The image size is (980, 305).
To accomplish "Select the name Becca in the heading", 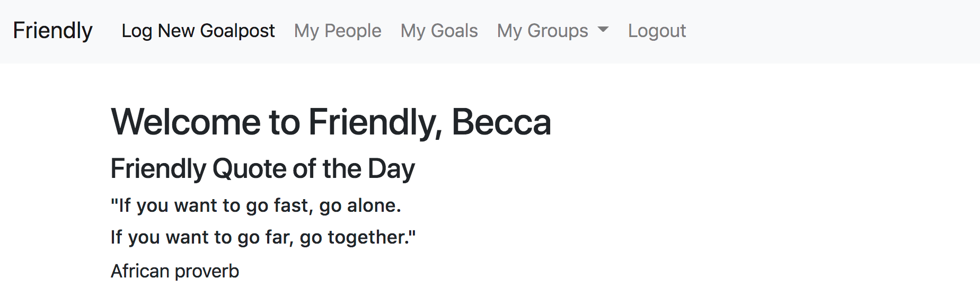I will pos(501,122).
